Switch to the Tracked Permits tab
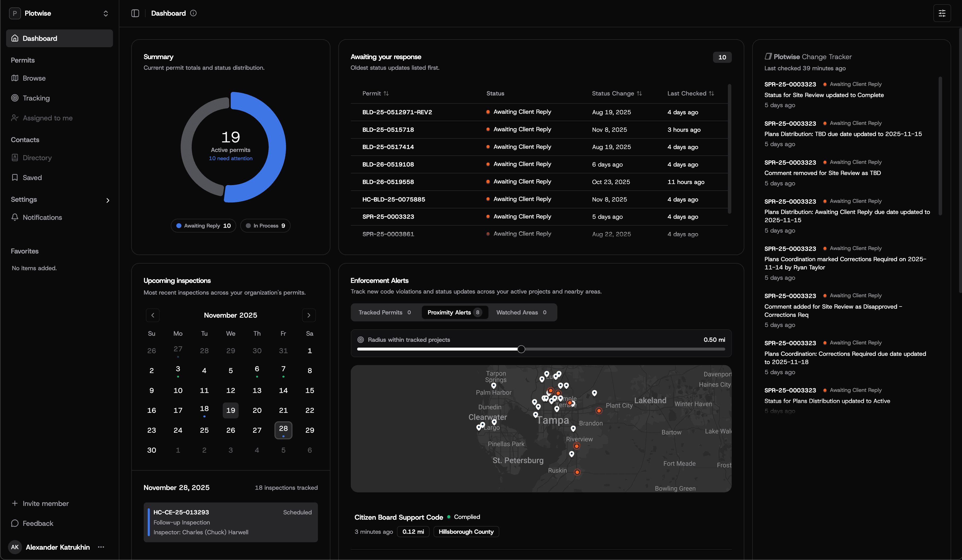 [x=384, y=312]
